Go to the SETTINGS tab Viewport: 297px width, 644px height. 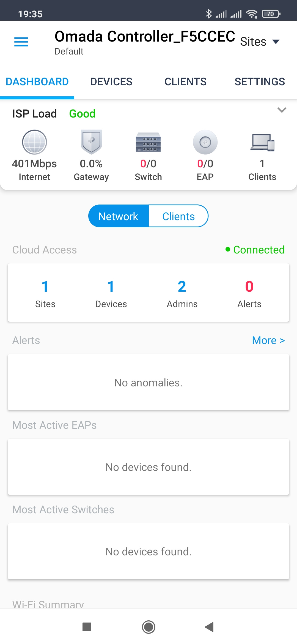point(260,82)
